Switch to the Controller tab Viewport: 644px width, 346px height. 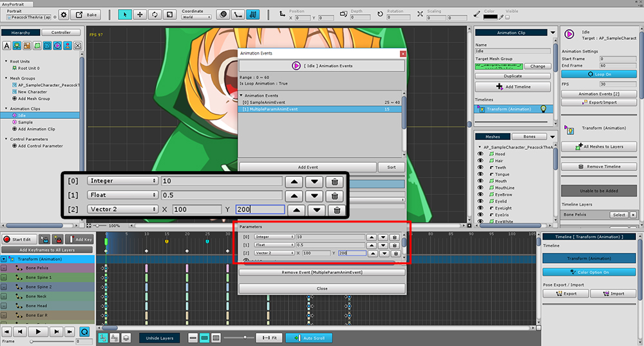click(x=61, y=32)
